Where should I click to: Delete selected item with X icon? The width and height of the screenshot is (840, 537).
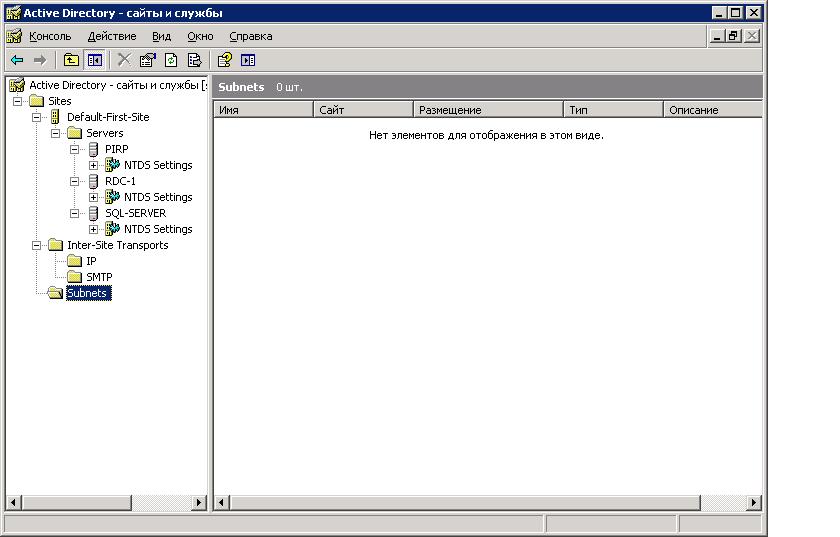click(124, 60)
